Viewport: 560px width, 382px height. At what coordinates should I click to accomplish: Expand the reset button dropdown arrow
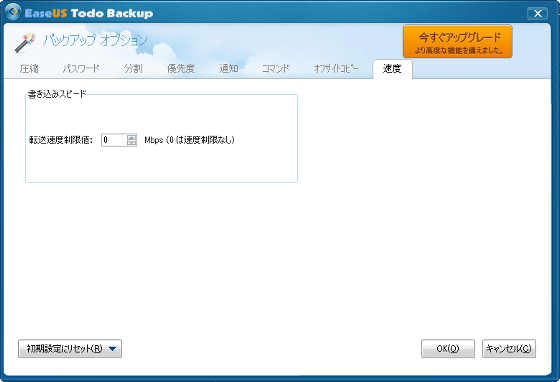click(112, 349)
